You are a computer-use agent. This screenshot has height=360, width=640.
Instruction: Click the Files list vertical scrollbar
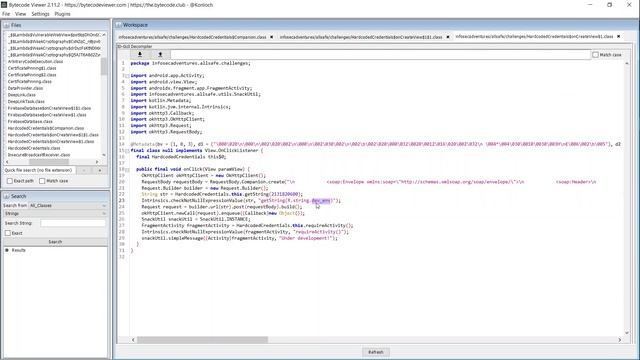tap(104, 66)
